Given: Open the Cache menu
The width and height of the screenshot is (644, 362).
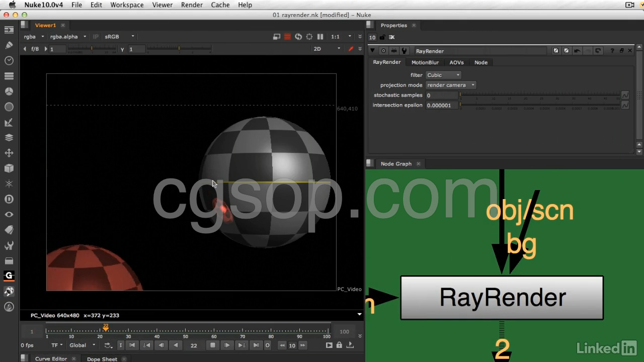Looking at the screenshot, I should 220,5.
